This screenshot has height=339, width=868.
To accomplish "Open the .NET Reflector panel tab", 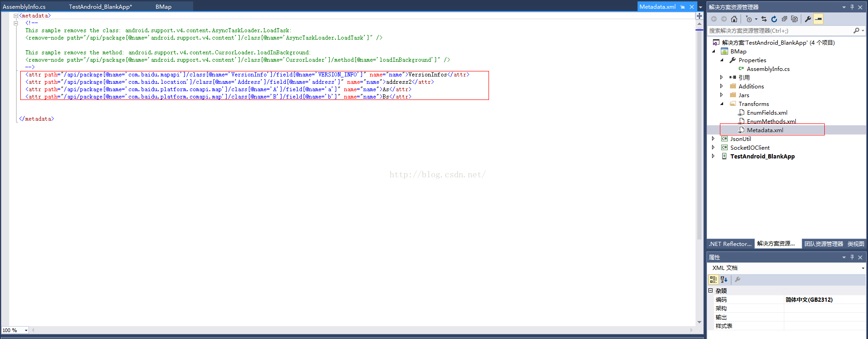I will (x=730, y=244).
